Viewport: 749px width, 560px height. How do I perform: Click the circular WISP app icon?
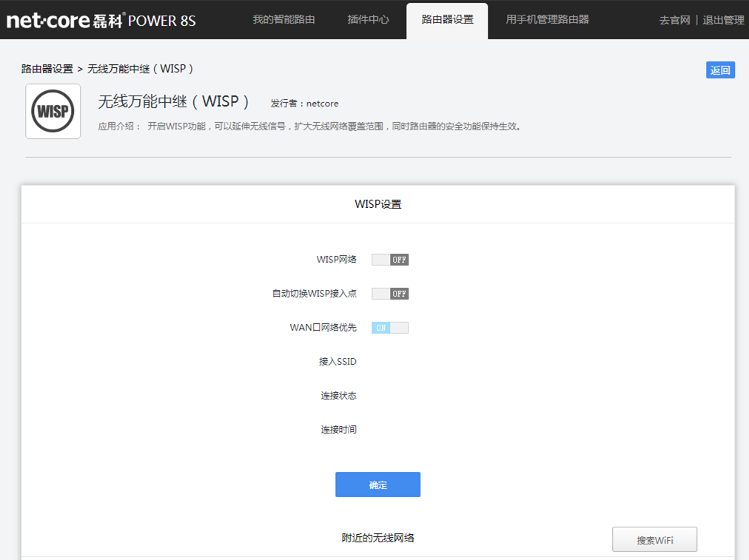[x=53, y=111]
